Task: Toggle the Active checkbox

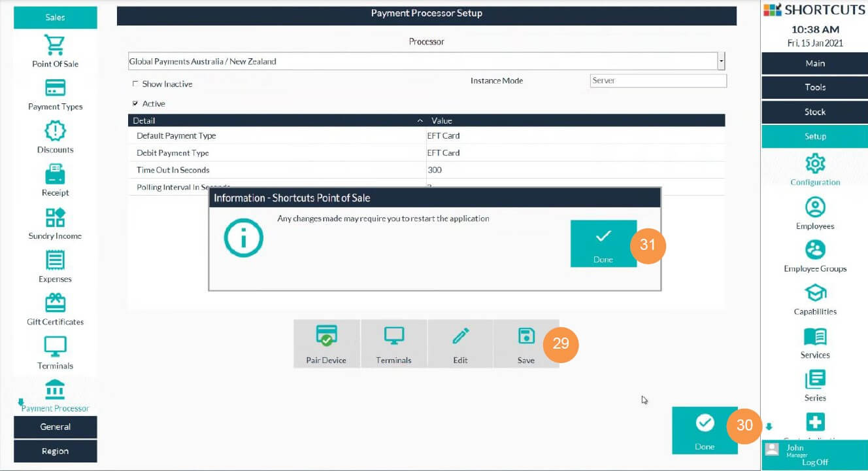Action: point(135,103)
